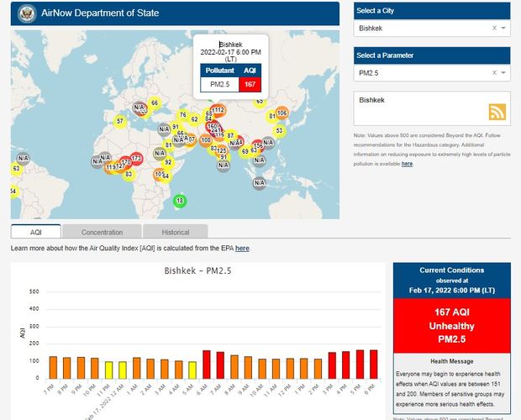Select the red 173 AQI map marker
Viewport: 521px width, 420px height.
click(x=136, y=158)
